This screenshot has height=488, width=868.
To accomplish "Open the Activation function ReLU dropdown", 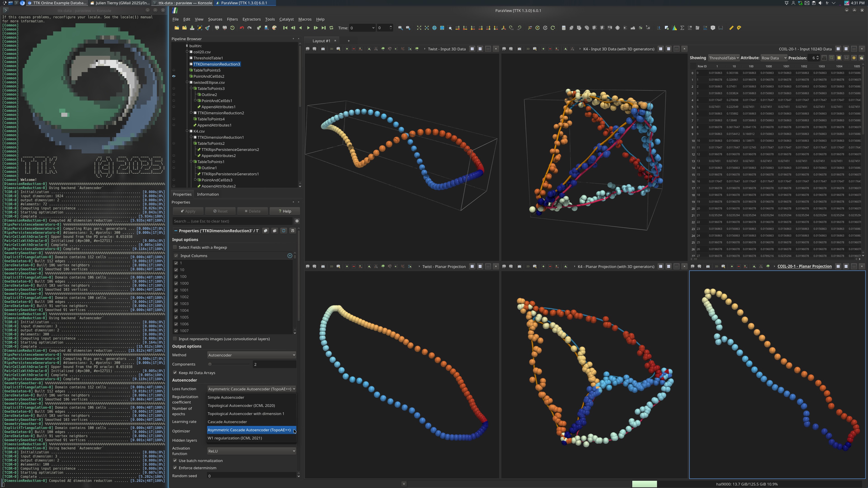I will (x=251, y=451).
